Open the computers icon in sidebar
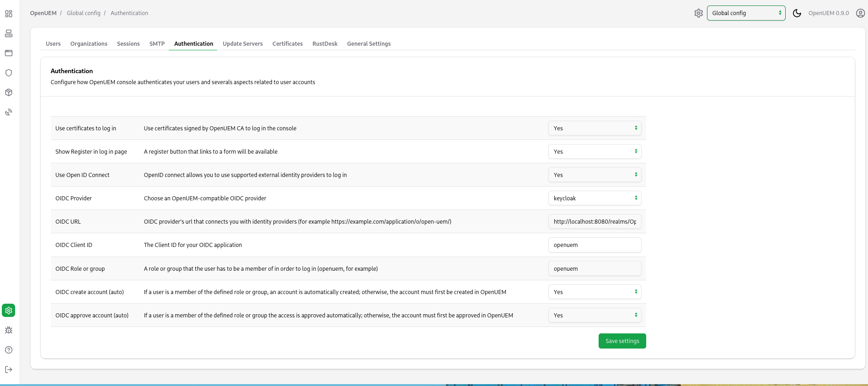868x386 pixels. point(9,33)
